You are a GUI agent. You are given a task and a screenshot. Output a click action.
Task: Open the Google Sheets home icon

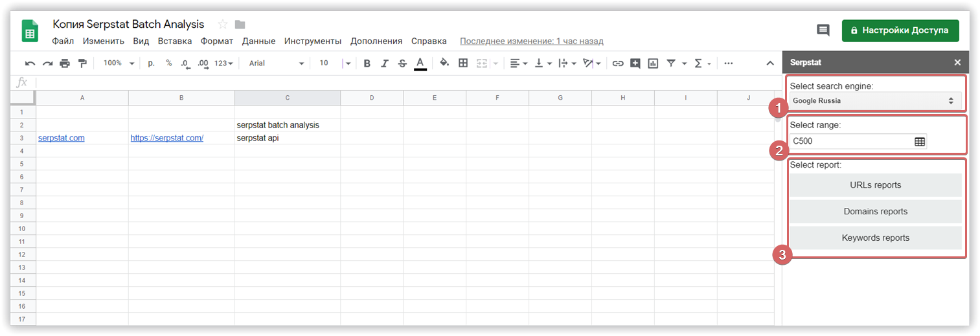coord(30,30)
